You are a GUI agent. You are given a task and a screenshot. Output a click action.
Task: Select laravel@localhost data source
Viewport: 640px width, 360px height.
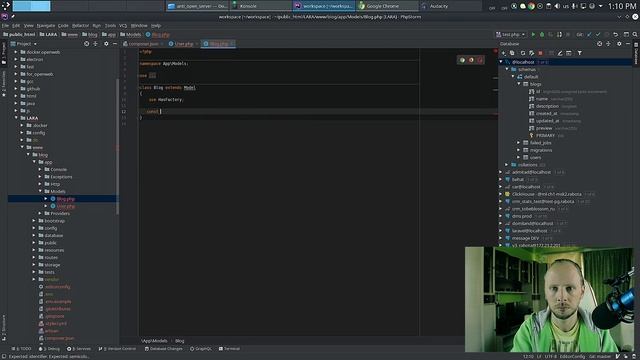pyautogui.click(x=529, y=231)
